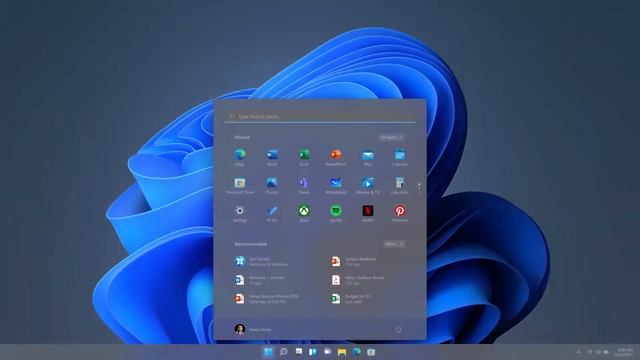Open Netflix from pinned apps
Viewport: 640px width, 360px height.
tap(368, 213)
